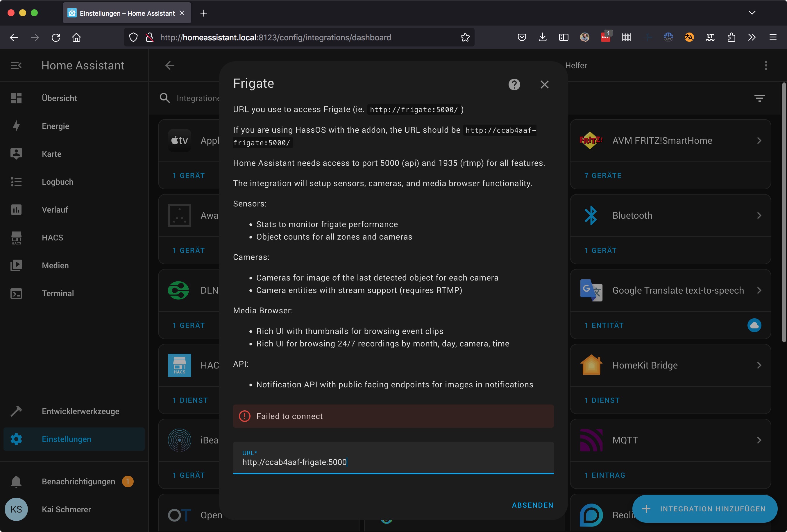Select Medien in the sidebar menu
The image size is (787, 532).
(55, 265)
